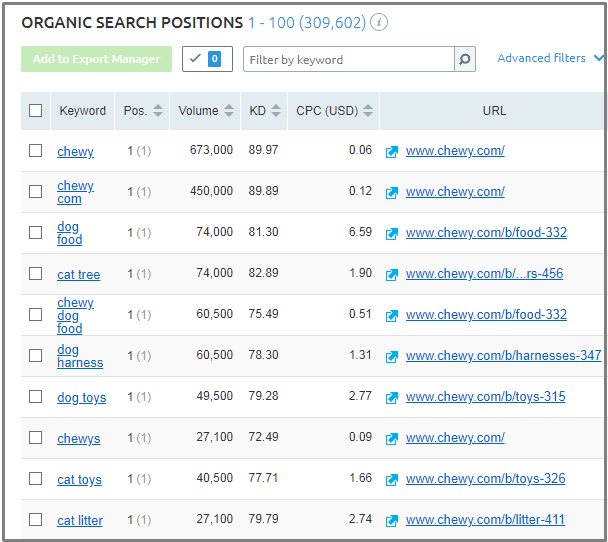Click the 450,000 volume value

click(211, 191)
